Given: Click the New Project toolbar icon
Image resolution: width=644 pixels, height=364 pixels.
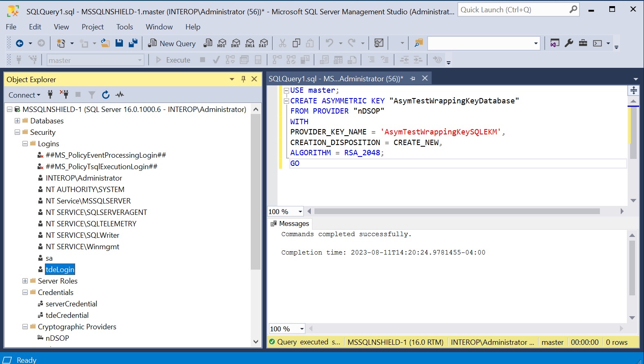Looking at the screenshot, I should (61, 43).
